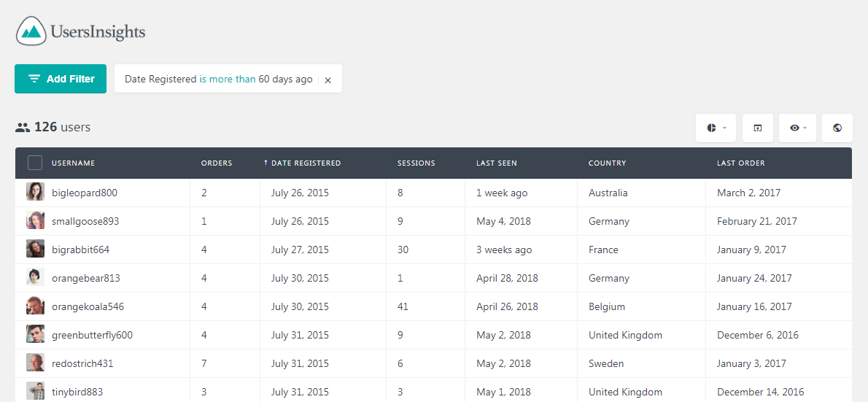Click the greenbutterfly600 avatar
The width and height of the screenshot is (868, 402).
(36, 334)
